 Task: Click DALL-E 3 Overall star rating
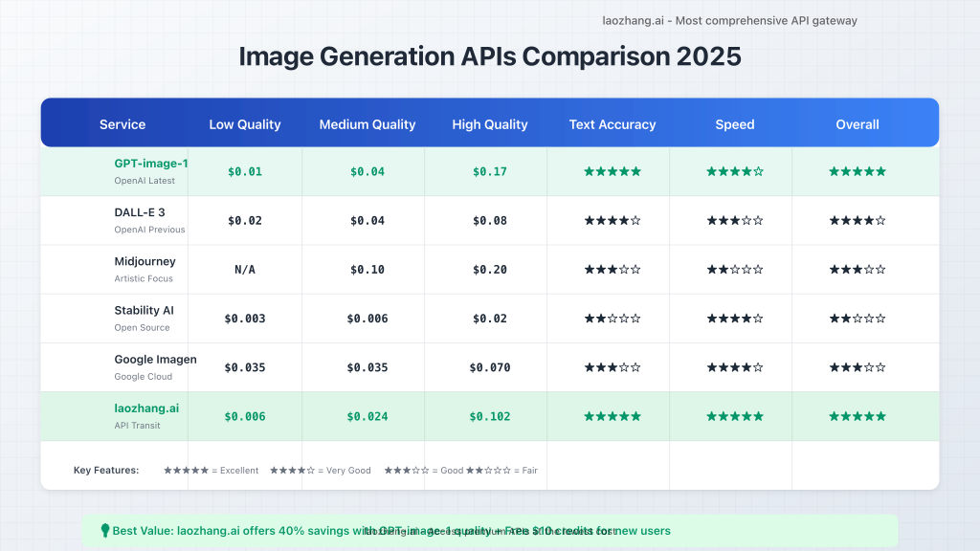click(x=857, y=221)
